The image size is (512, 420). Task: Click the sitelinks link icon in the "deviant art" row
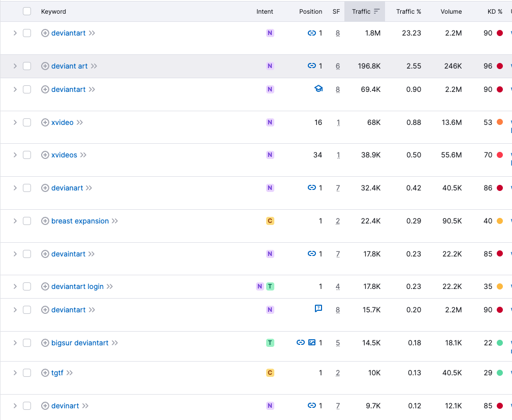pos(312,66)
